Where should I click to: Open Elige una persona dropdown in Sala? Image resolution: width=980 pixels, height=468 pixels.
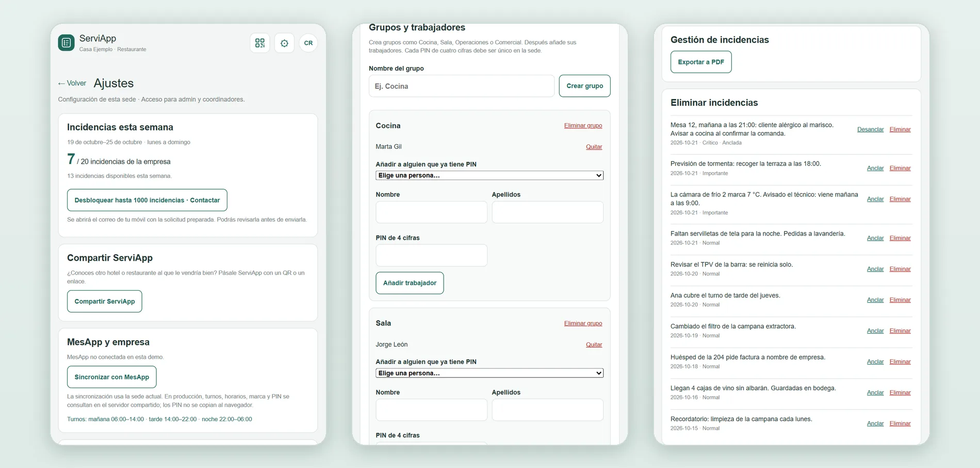(x=489, y=373)
